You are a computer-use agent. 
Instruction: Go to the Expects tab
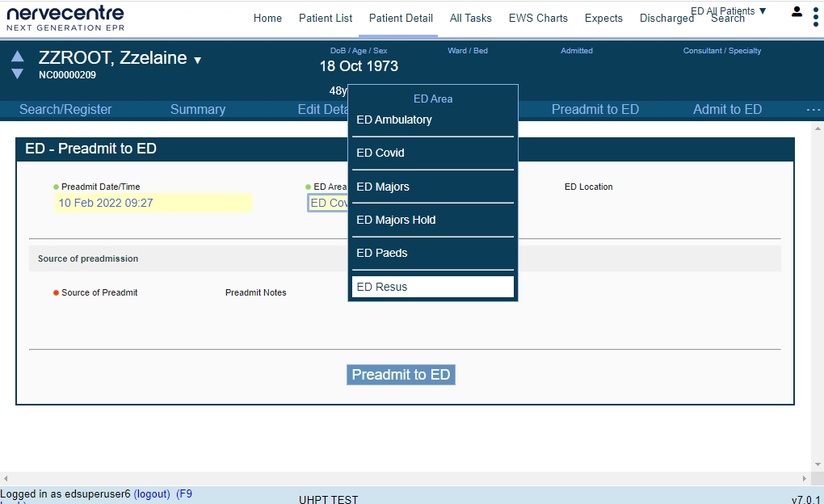tap(603, 18)
